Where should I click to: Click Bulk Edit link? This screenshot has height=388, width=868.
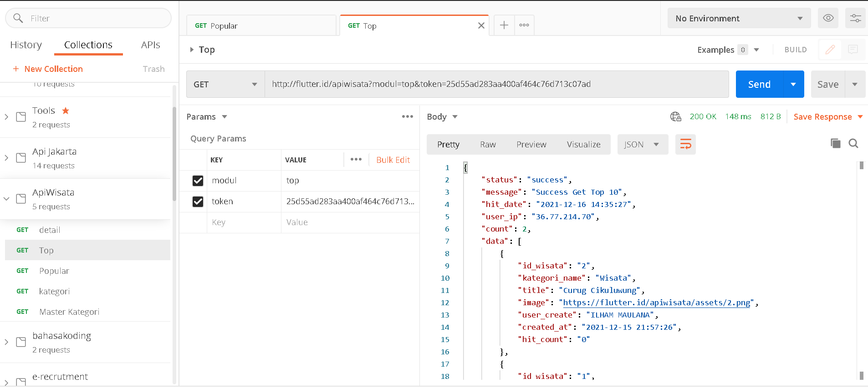[393, 160]
